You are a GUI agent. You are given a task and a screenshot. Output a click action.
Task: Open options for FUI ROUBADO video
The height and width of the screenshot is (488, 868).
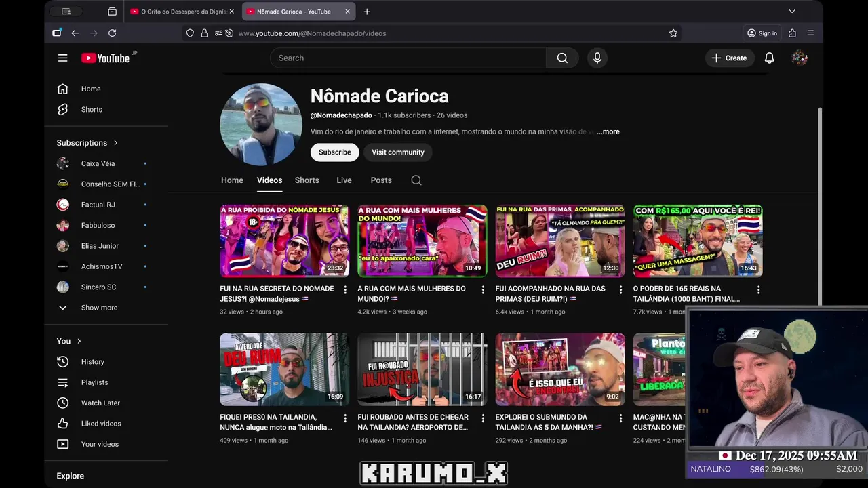(483, 418)
